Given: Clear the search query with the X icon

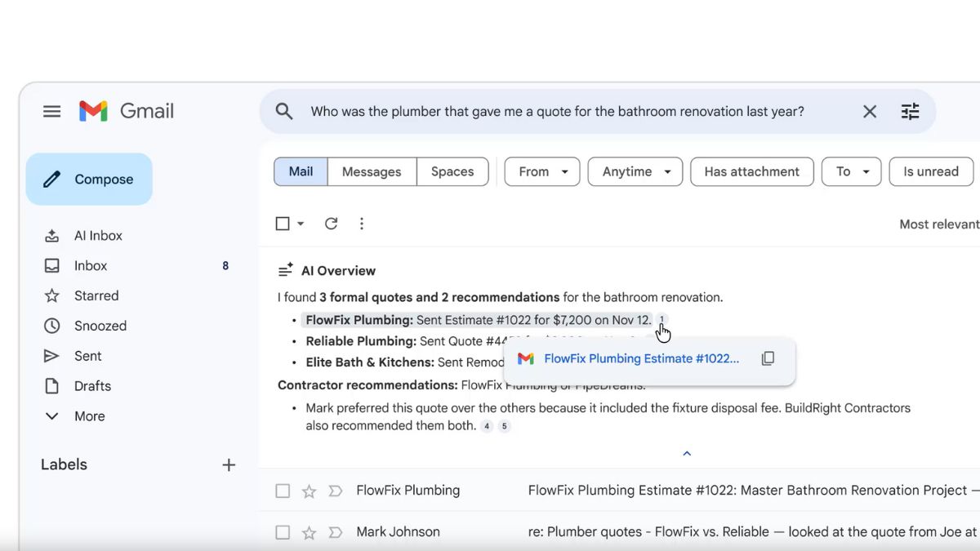Looking at the screenshot, I should click(869, 111).
